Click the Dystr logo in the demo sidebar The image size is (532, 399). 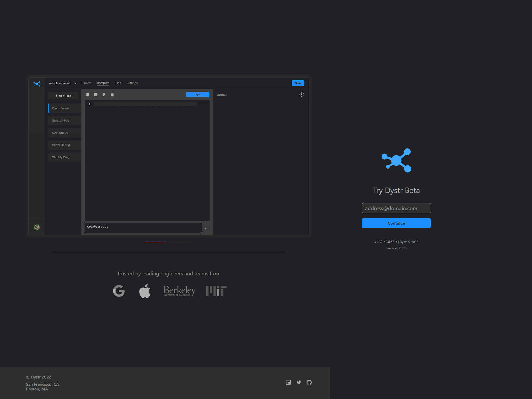pos(37,84)
